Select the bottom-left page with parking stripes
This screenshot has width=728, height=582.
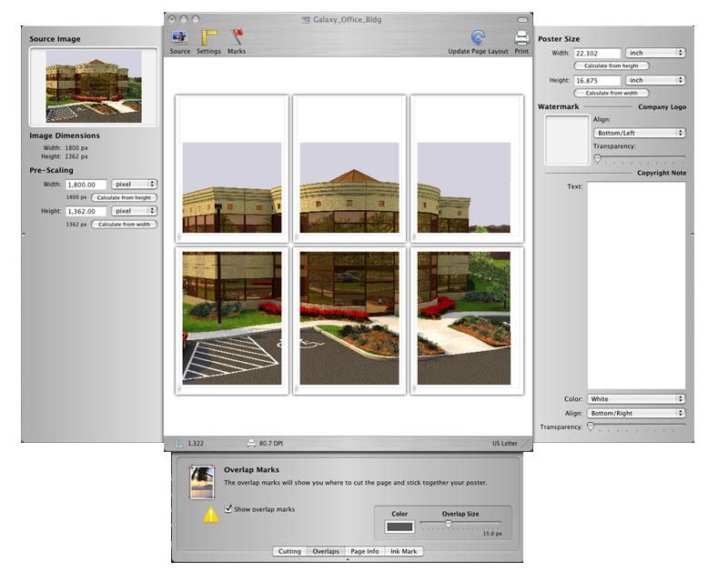pyautogui.click(x=232, y=321)
